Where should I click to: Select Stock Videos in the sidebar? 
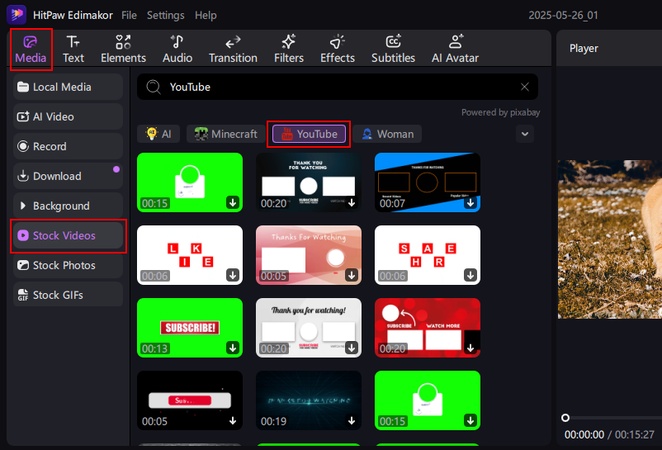tap(68, 236)
